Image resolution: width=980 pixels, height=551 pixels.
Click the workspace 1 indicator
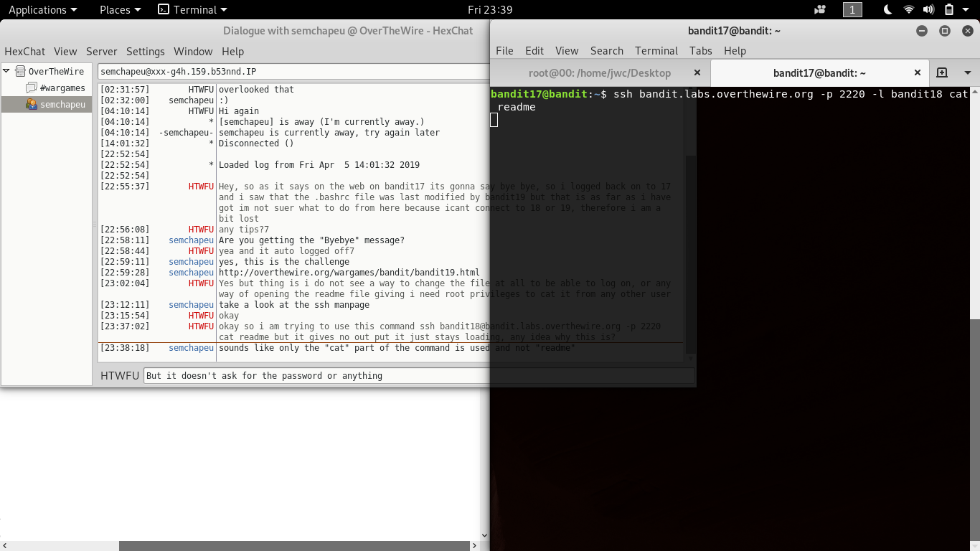pyautogui.click(x=852, y=9)
